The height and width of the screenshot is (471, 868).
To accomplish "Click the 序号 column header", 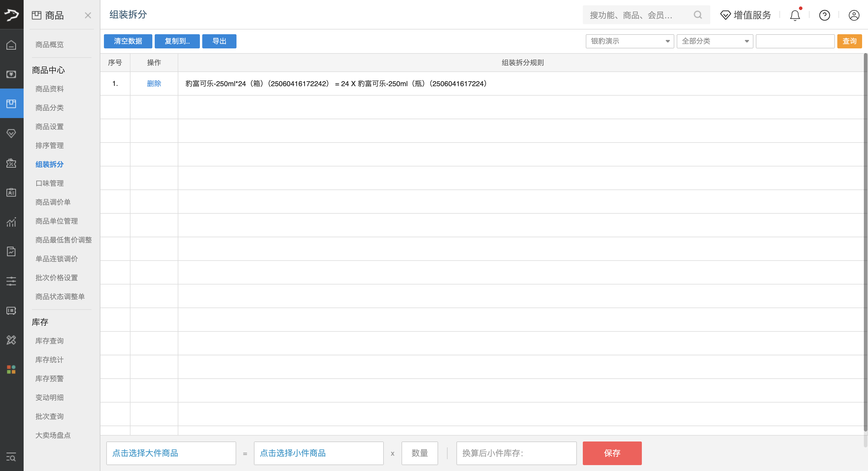I will (x=115, y=63).
